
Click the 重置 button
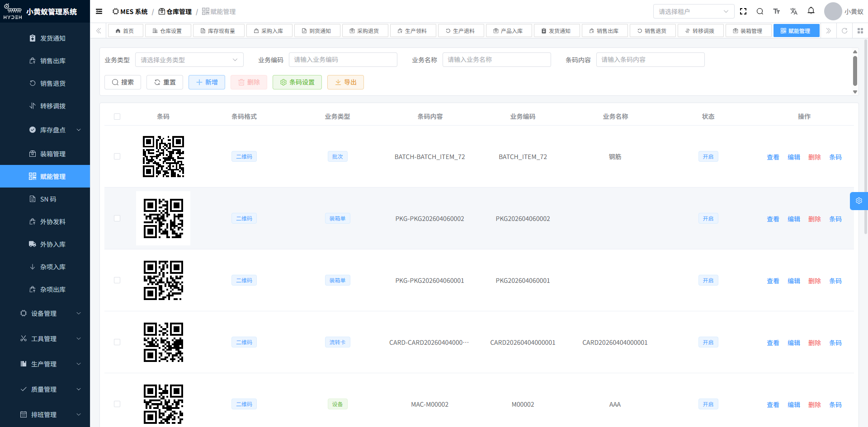point(165,82)
